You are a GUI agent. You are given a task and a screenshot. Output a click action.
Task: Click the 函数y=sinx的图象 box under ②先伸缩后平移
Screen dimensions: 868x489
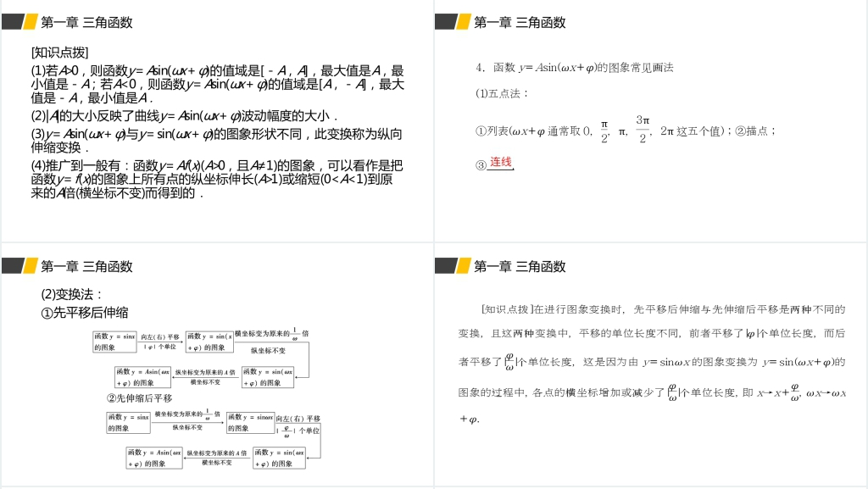129,423
